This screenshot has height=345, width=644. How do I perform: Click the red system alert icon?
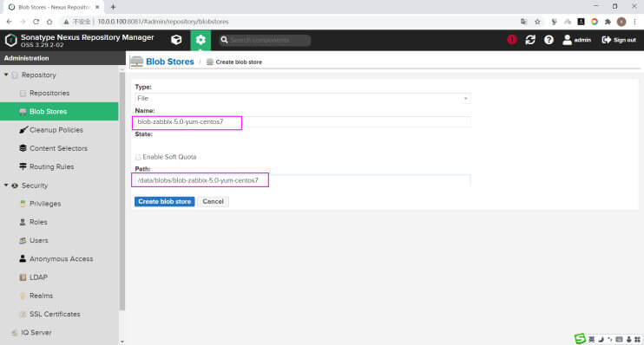coord(512,40)
